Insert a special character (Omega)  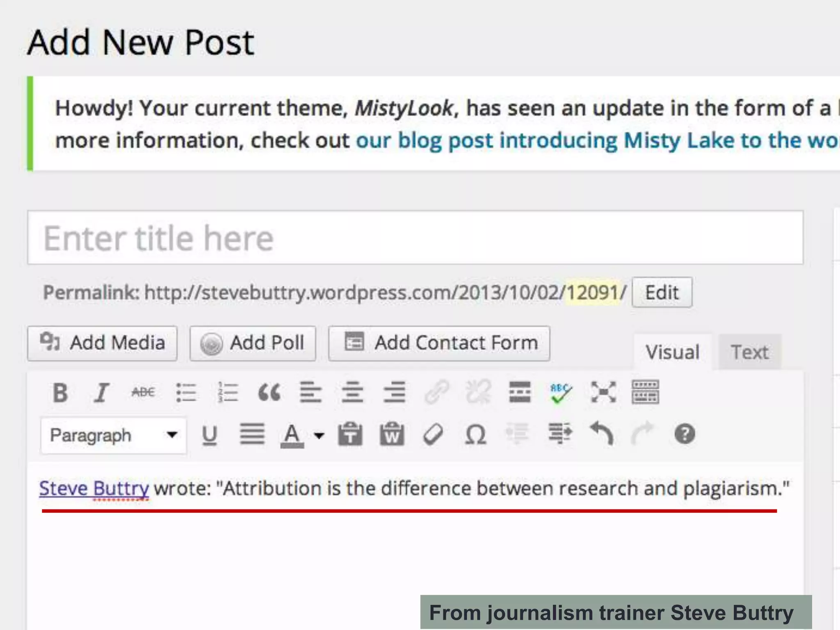click(x=475, y=435)
